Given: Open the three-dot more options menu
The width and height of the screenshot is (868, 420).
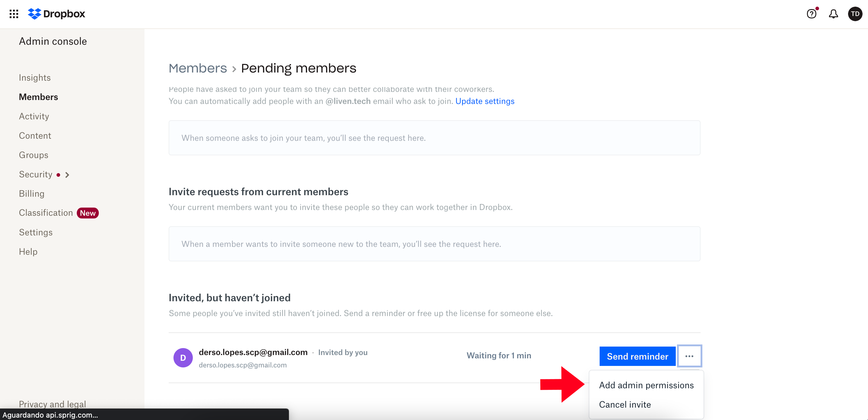Looking at the screenshot, I should 689,356.
